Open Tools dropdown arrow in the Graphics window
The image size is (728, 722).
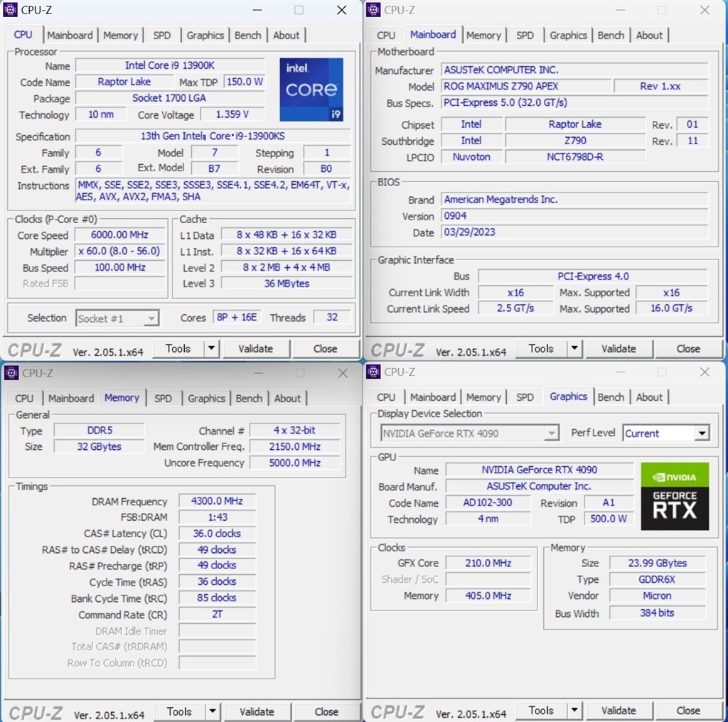tap(574, 710)
